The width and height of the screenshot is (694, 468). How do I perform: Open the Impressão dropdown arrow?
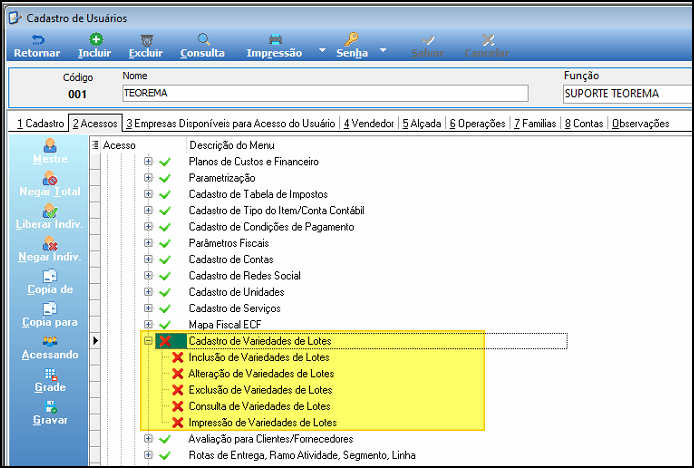click(322, 50)
